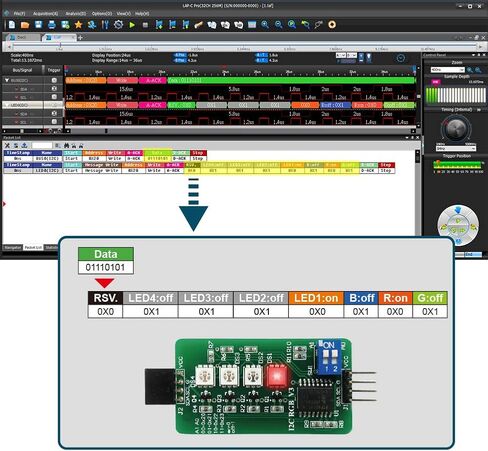Click the 'LED0(I2C)' name cell in packet list
The height and width of the screenshot is (451, 488).
coord(47,170)
